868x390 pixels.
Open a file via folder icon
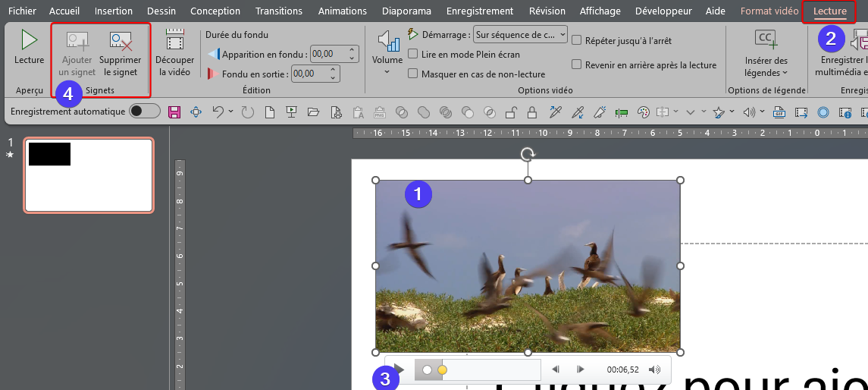pos(313,112)
